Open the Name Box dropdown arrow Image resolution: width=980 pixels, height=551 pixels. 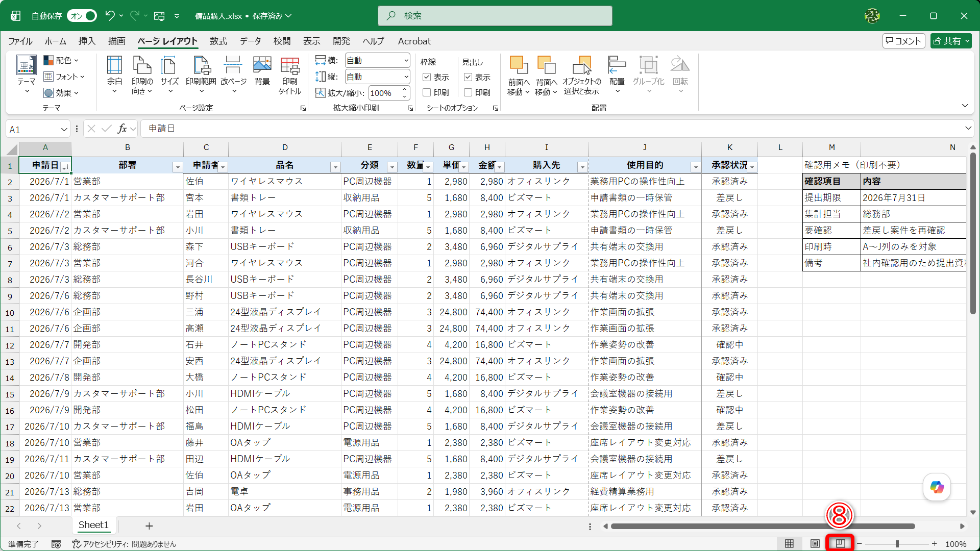tap(64, 129)
